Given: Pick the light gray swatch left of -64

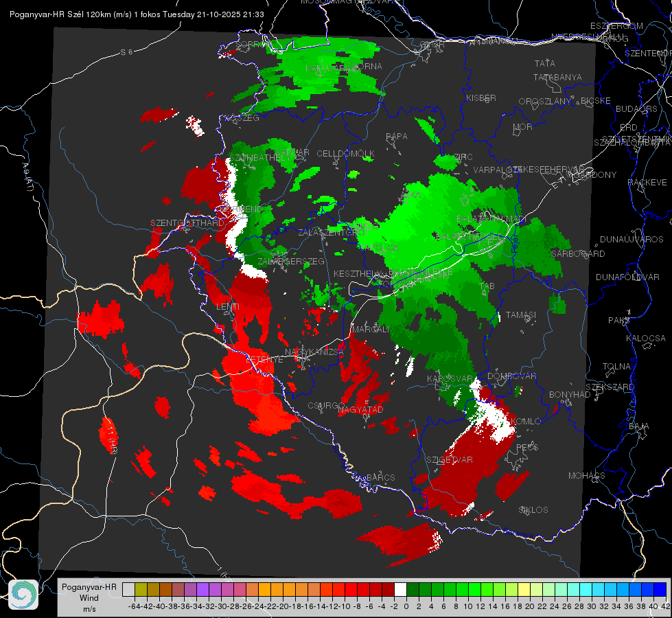Looking at the screenshot, I should pos(128,590).
